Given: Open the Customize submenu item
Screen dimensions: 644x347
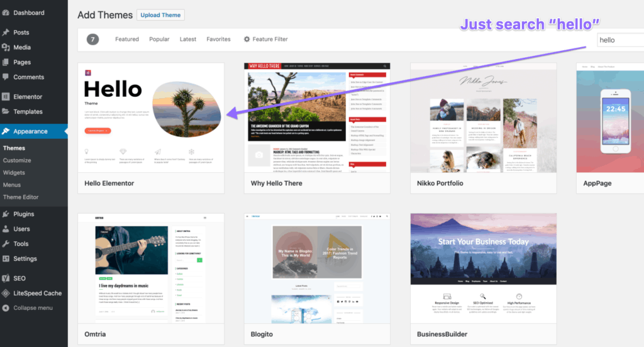Looking at the screenshot, I should click(x=17, y=160).
